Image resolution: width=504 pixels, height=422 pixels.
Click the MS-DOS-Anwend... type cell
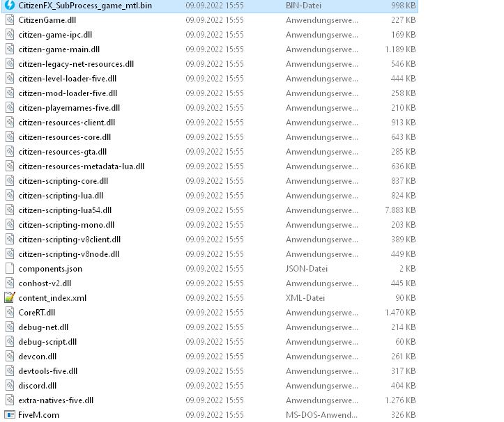[x=321, y=414]
